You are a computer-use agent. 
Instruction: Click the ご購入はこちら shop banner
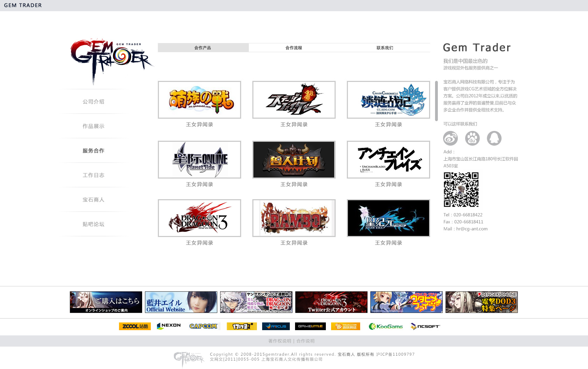(x=106, y=302)
